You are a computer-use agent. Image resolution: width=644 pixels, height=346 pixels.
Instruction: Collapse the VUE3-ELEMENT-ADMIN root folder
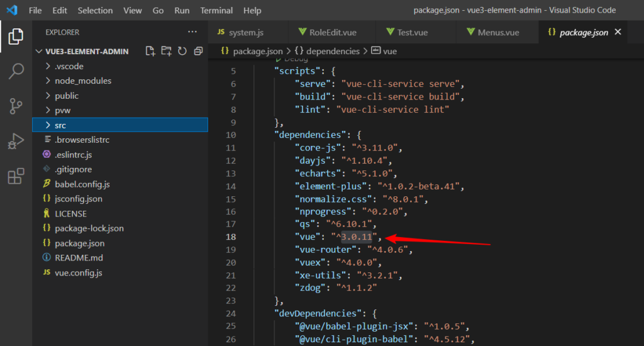(83, 52)
